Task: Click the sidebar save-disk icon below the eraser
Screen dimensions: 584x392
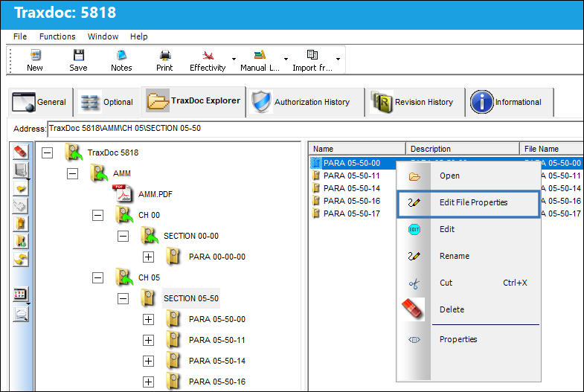Action: click(x=21, y=170)
